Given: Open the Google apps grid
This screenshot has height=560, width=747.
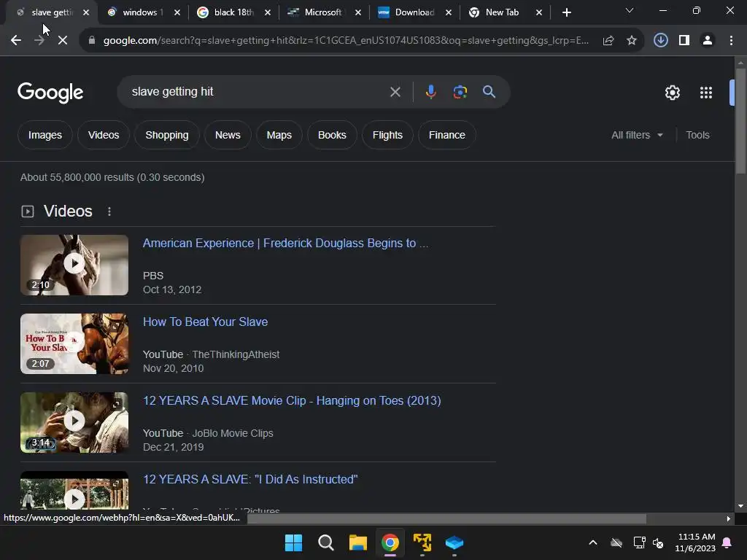Looking at the screenshot, I should pos(706,93).
